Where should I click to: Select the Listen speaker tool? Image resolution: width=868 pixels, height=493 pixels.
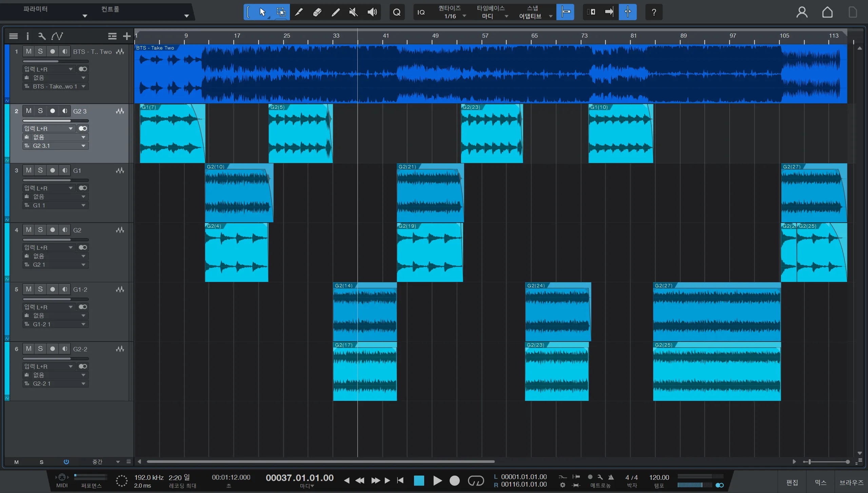coord(372,12)
